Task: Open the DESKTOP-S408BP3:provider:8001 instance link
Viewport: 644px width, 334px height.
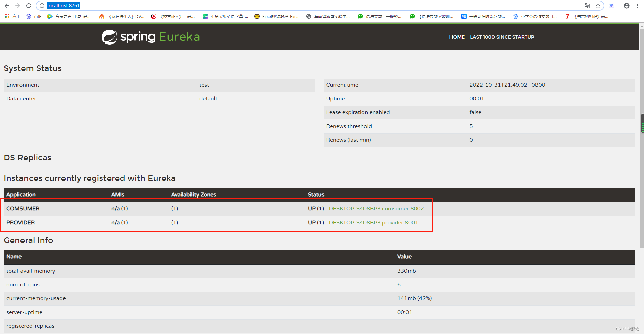Action: point(373,222)
